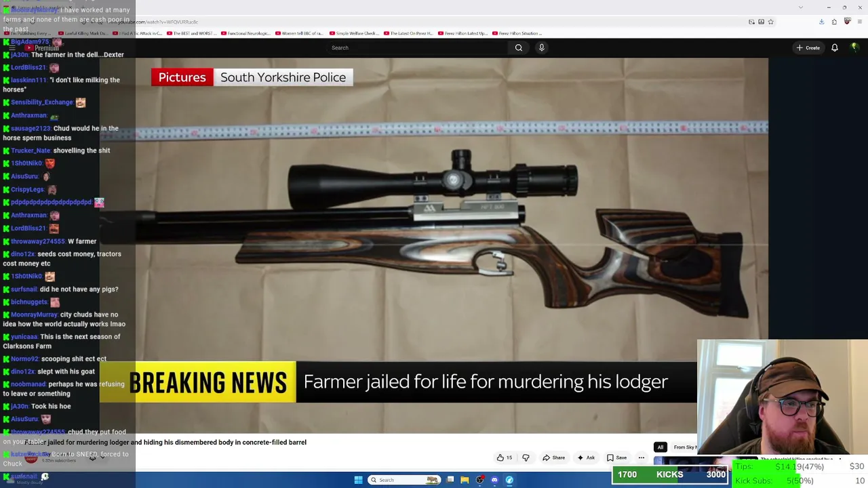This screenshot has width=868, height=488.
Task: Open 'Functional Neurologic' bookmark
Action: pos(245,33)
